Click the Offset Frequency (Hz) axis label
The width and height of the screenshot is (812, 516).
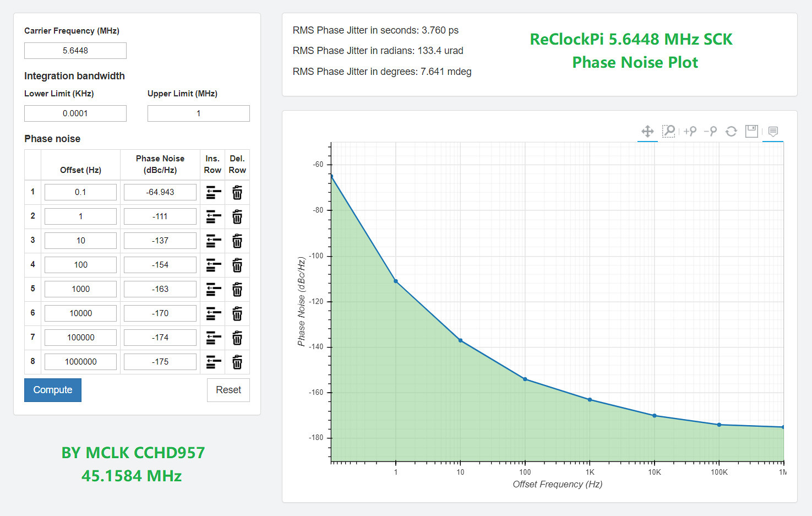click(557, 484)
